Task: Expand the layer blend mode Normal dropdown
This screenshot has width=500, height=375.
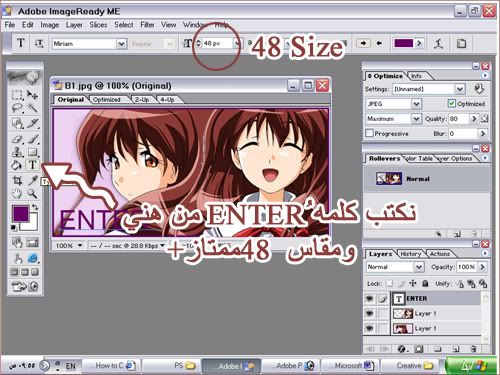Action: point(419,267)
